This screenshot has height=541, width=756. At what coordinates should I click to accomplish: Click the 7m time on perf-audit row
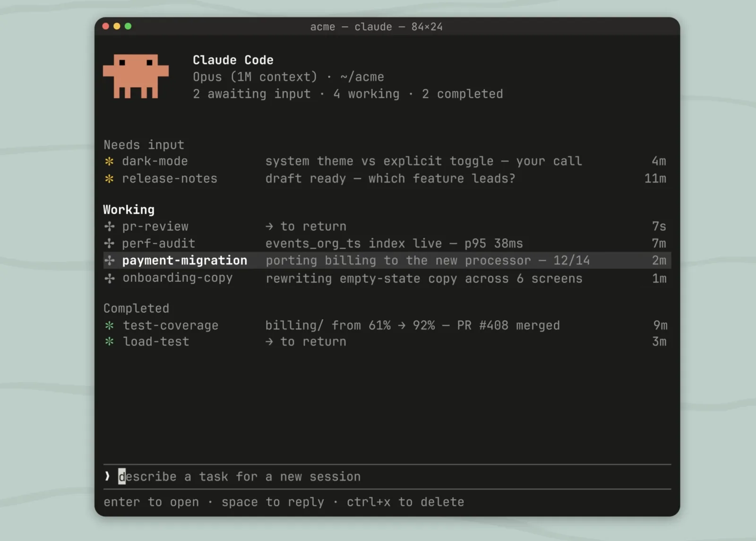click(x=659, y=244)
